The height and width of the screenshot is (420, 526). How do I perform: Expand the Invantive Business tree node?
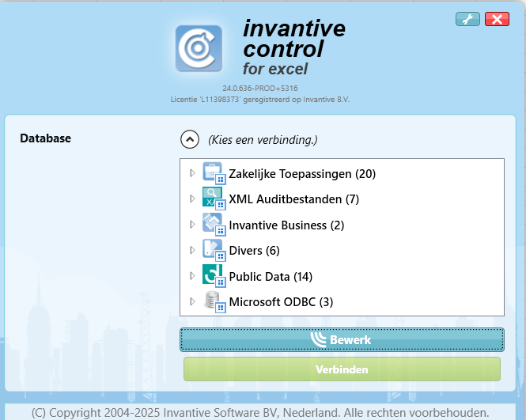(192, 225)
